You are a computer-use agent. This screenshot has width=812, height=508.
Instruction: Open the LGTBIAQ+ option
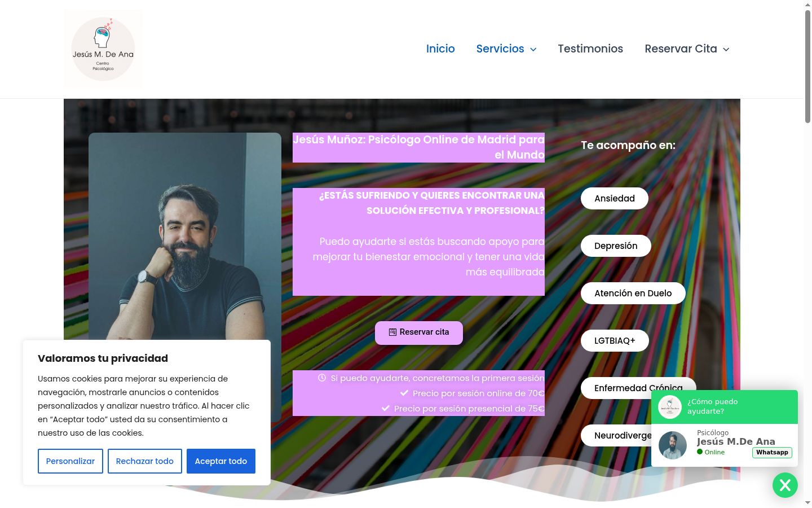point(615,340)
